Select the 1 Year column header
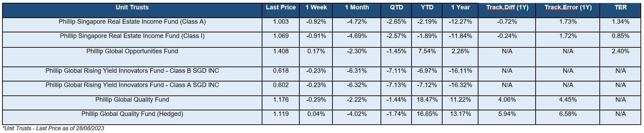The height and width of the screenshot is (133, 644). pyautogui.click(x=460, y=7)
